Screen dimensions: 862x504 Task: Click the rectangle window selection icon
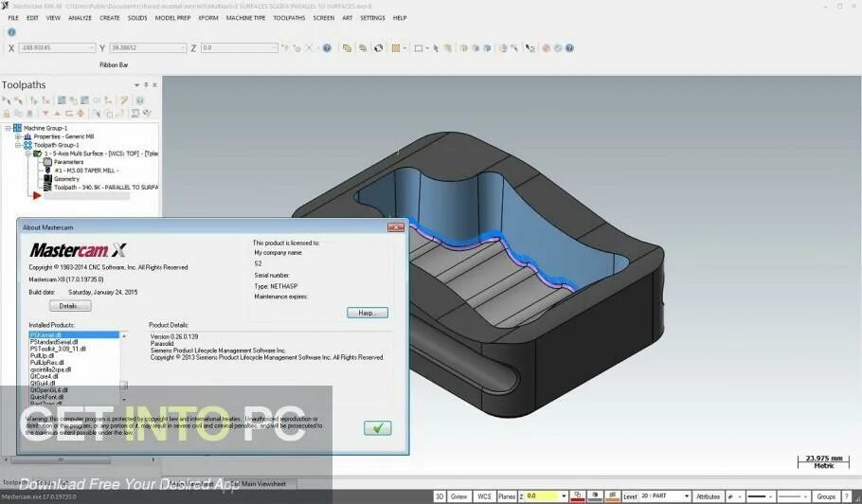419,47
